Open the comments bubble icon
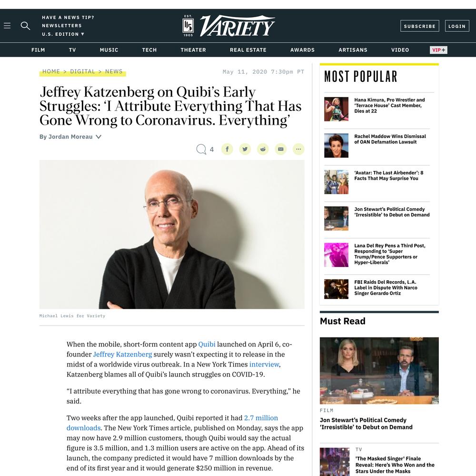 (x=201, y=149)
